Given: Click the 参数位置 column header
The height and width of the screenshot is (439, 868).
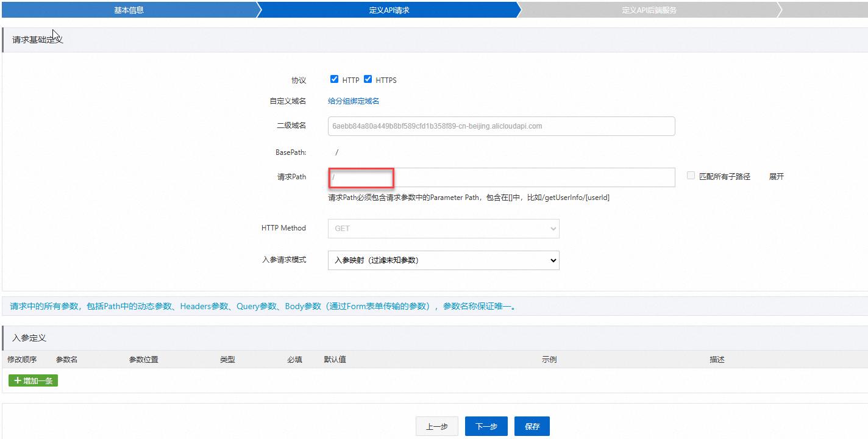Looking at the screenshot, I should (x=144, y=360).
